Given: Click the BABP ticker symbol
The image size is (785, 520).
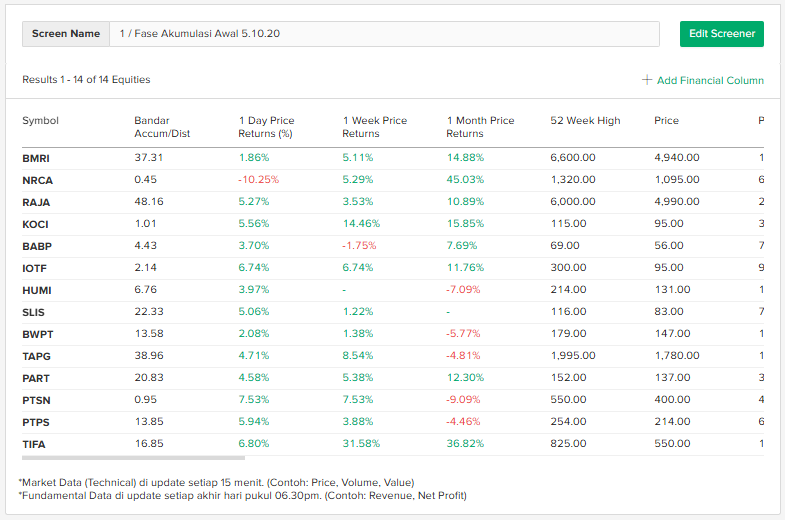Looking at the screenshot, I should [36, 246].
